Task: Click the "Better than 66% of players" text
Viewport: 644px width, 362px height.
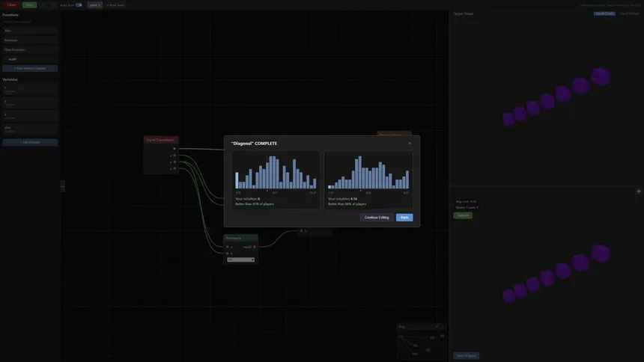Action: click(347, 204)
